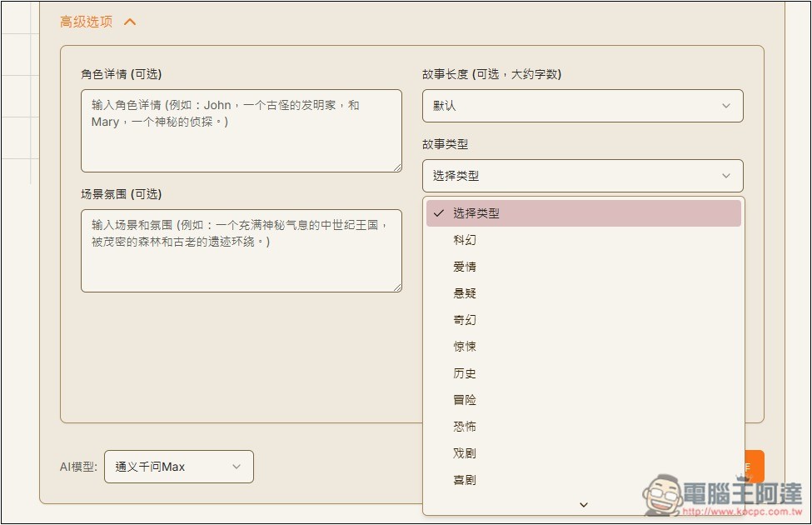Viewport: 812px width, 525px height.
Task: Click the AI模型 dropdown arrow icon
Action: click(237, 467)
